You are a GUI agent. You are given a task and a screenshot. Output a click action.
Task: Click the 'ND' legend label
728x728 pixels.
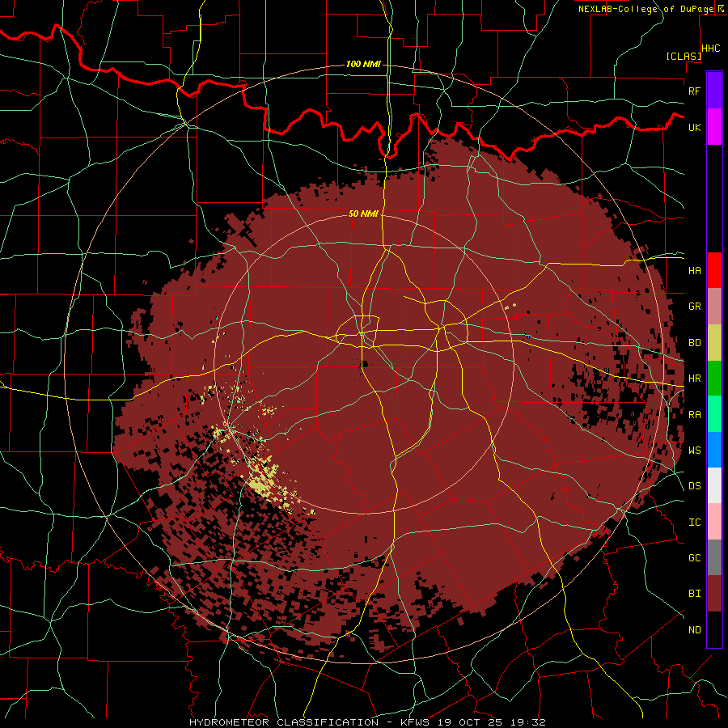tap(694, 630)
